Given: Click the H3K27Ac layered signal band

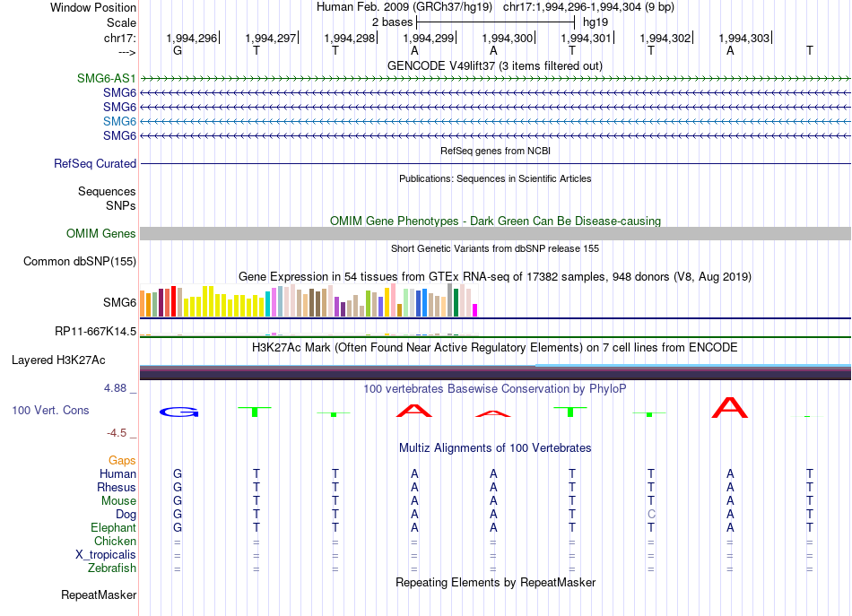Looking at the screenshot, I should pos(496,372).
